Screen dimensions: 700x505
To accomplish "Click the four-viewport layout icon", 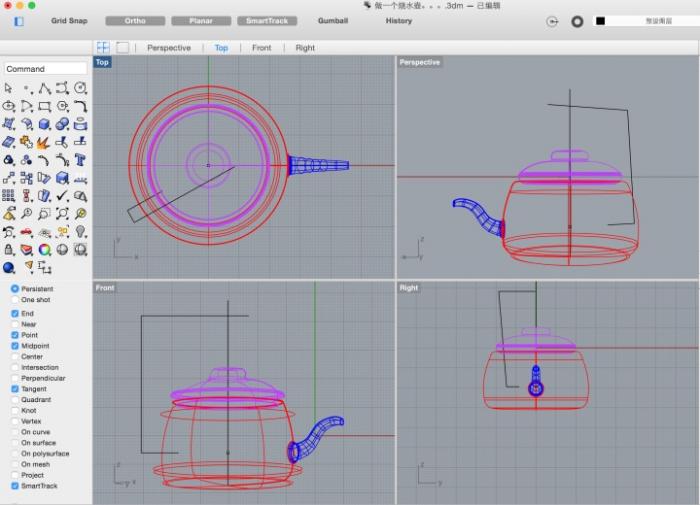I will tap(103, 47).
